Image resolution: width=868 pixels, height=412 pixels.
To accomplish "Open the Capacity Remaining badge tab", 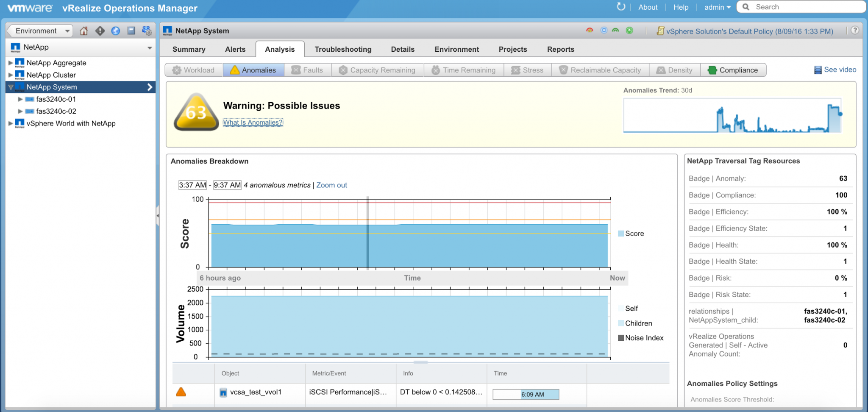I will [378, 70].
